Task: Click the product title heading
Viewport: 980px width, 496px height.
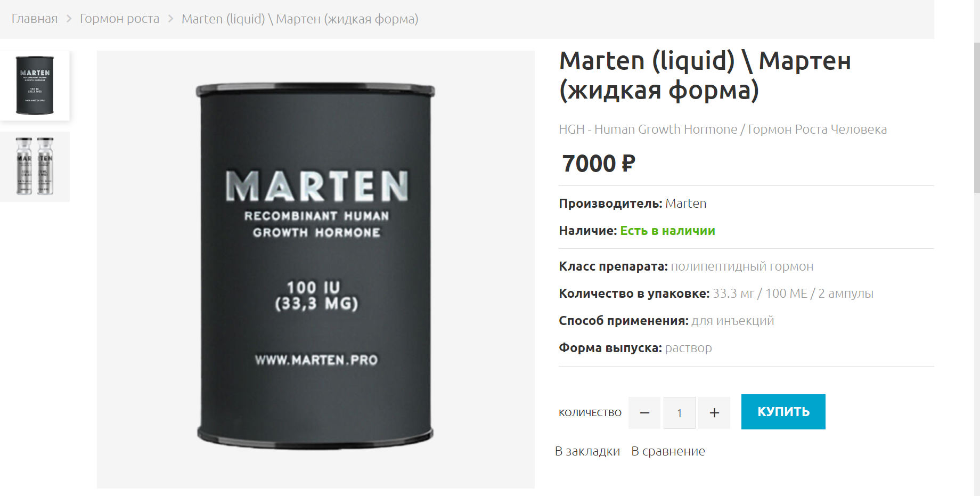Action: point(705,75)
